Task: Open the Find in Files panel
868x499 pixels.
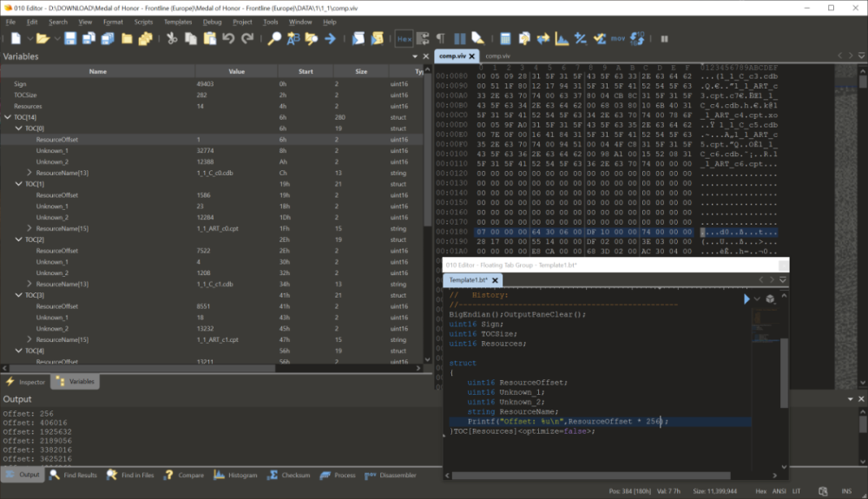Action: (x=130, y=476)
